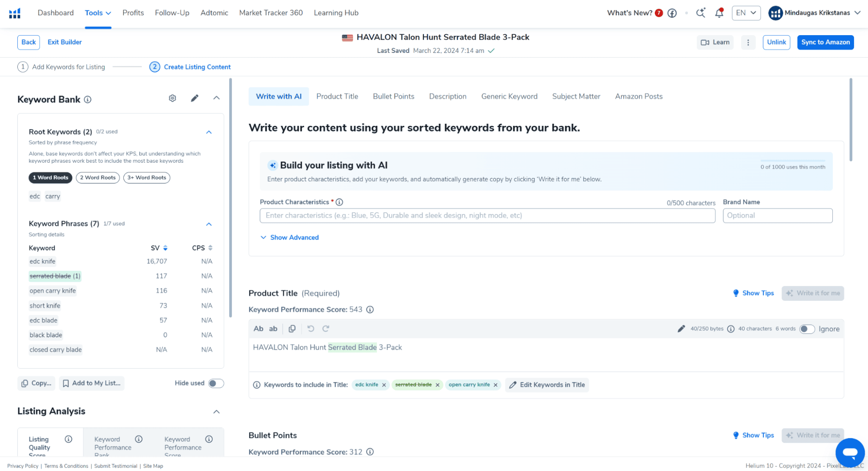Click the main content scrollbar
Image resolution: width=868 pixels, height=471 pixels.
point(851,119)
